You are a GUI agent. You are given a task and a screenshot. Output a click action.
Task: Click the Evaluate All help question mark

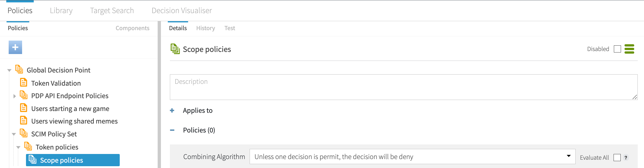point(626,158)
